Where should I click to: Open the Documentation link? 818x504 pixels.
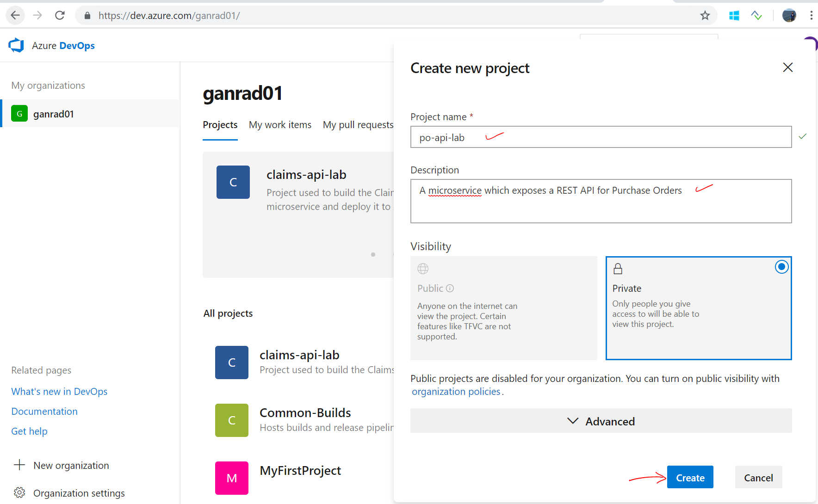coord(44,412)
